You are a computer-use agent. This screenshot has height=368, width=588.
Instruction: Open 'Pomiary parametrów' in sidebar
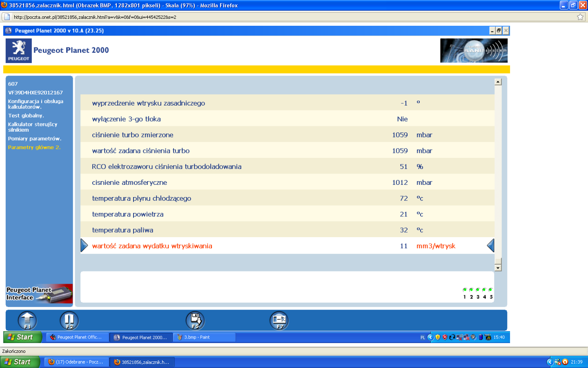click(x=35, y=139)
